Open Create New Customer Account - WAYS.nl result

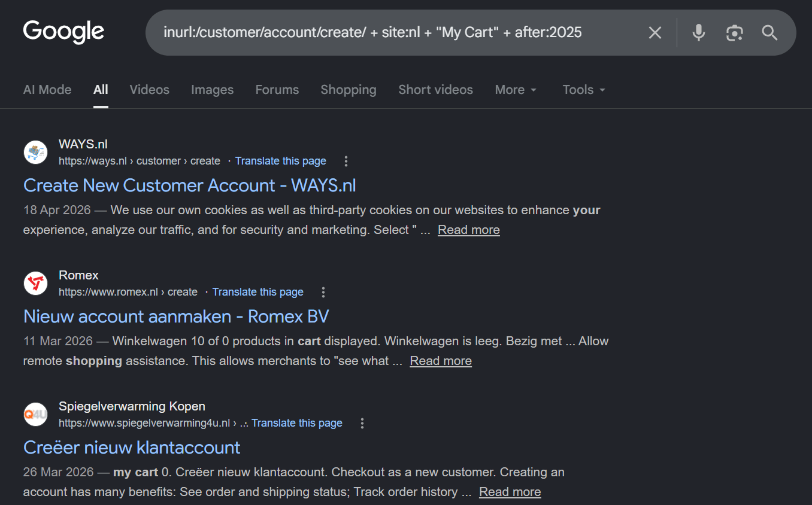tap(190, 185)
